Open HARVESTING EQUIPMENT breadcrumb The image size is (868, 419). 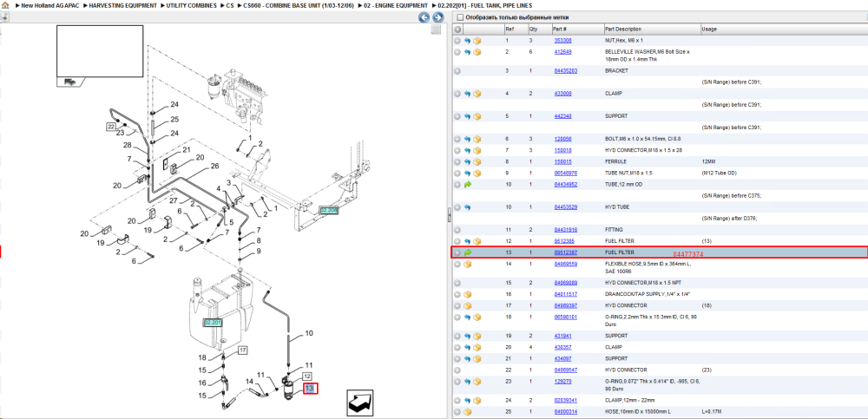pyautogui.click(x=122, y=5)
